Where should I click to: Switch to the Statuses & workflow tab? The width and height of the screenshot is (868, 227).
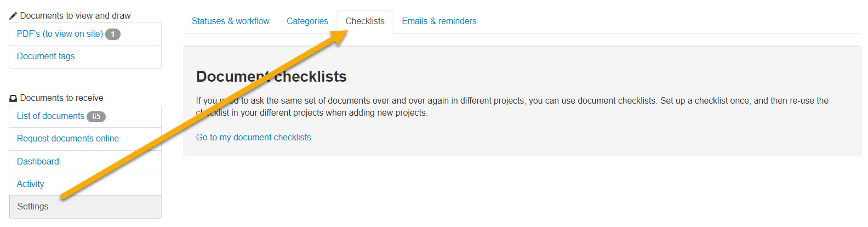[231, 21]
